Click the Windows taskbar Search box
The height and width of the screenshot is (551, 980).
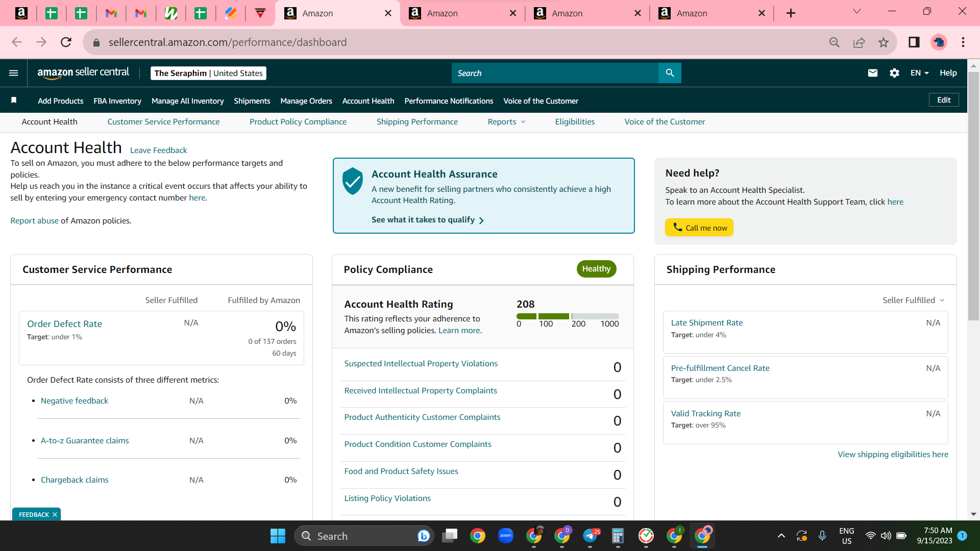point(364,536)
